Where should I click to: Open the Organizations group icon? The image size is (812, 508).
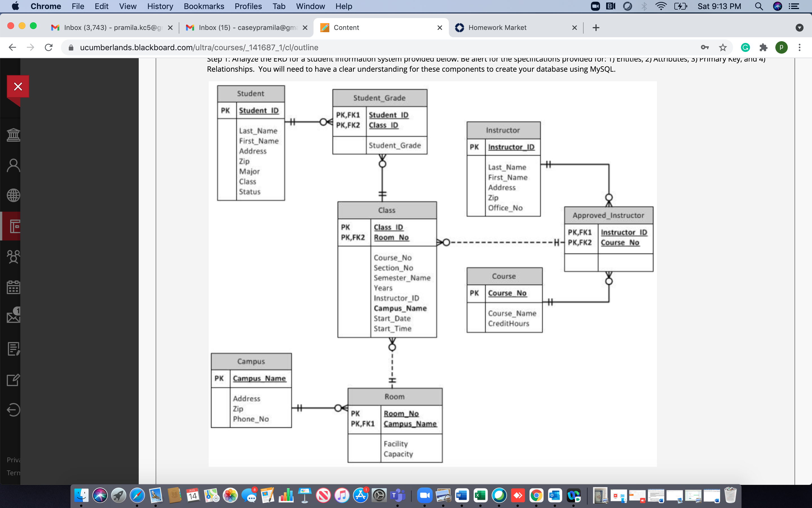tap(14, 257)
